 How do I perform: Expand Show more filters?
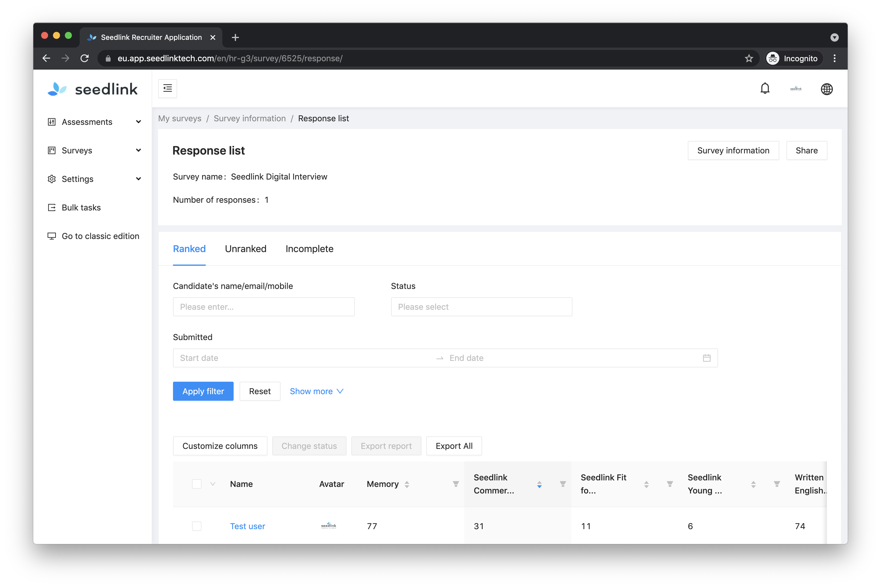[x=317, y=391]
